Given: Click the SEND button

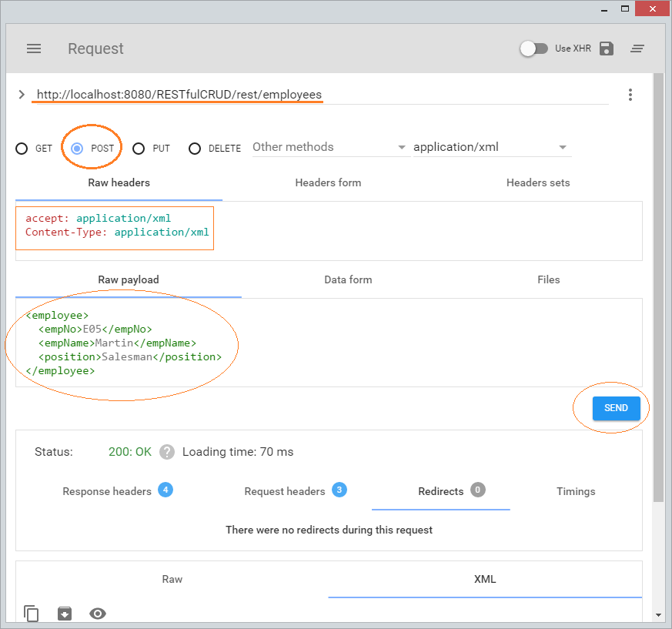Looking at the screenshot, I should pos(617,408).
